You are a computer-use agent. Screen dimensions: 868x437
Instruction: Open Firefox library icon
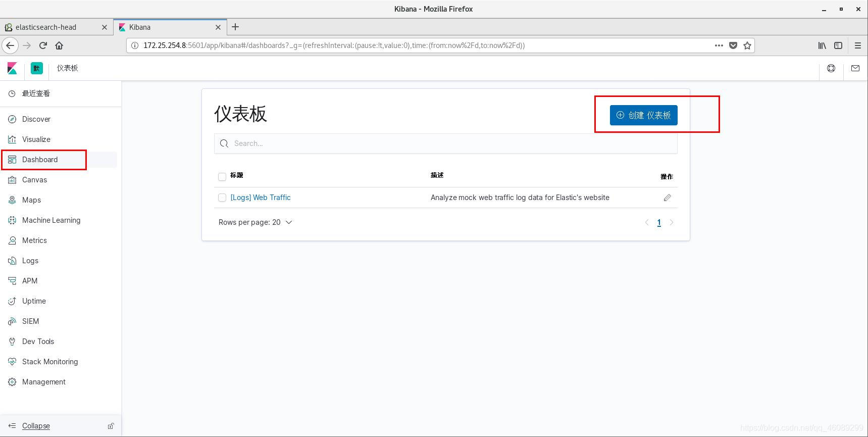pos(822,45)
